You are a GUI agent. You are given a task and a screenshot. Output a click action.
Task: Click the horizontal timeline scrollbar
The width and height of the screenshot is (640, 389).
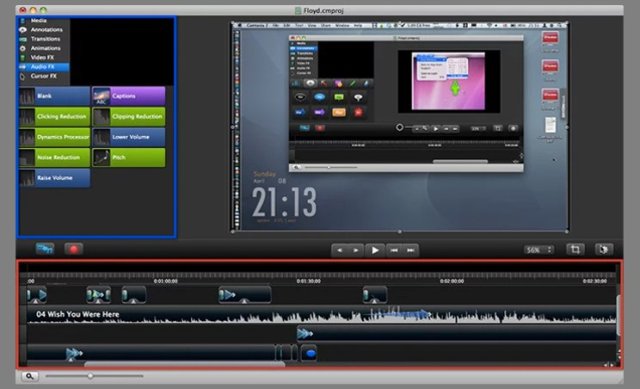[184, 364]
